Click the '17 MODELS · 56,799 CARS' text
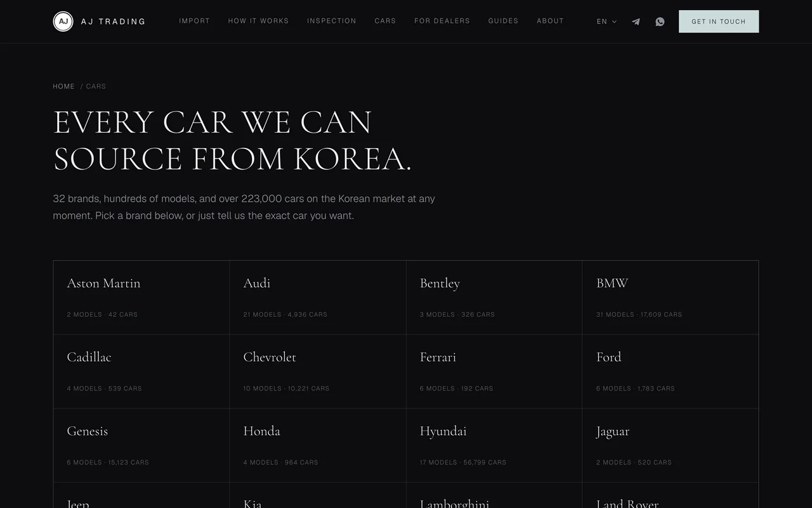Screen dimensions: 812x508 coord(463,462)
